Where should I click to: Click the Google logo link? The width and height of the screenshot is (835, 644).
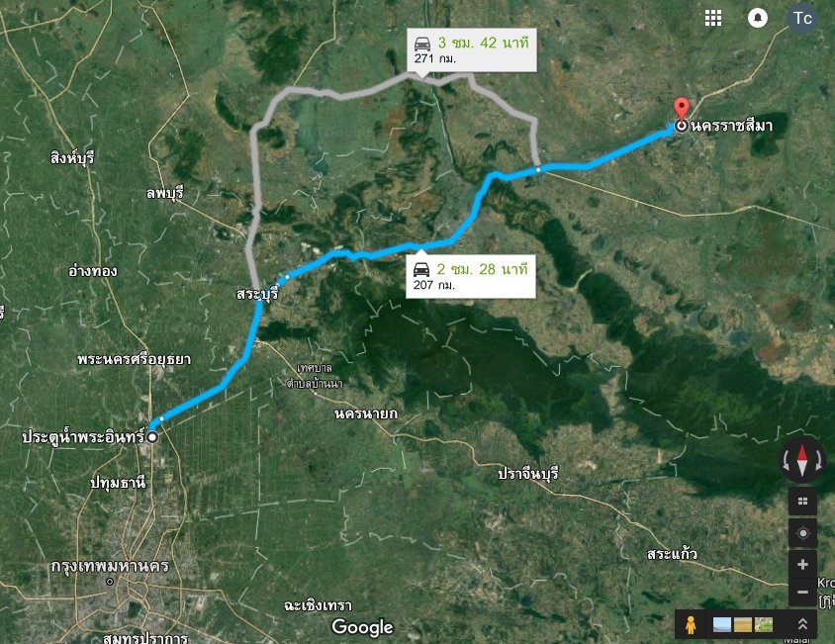click(x=362, y=627)
